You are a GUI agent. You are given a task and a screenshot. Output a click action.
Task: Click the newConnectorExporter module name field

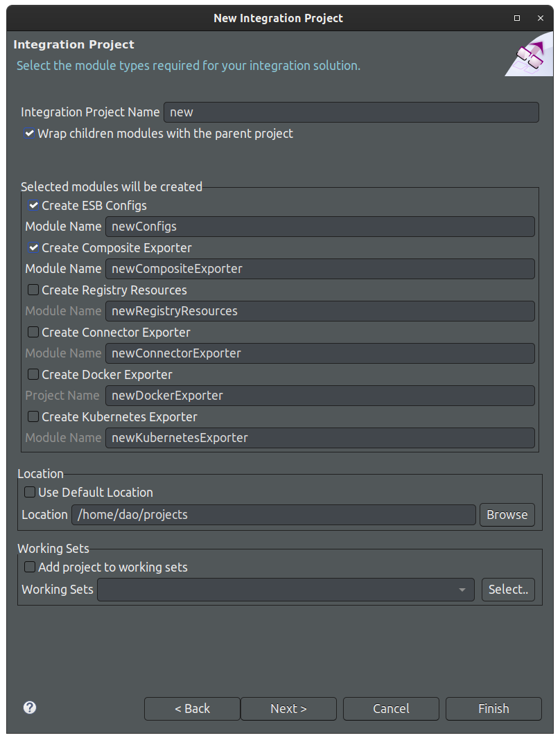pyautogui.click(x=320, y=353)
